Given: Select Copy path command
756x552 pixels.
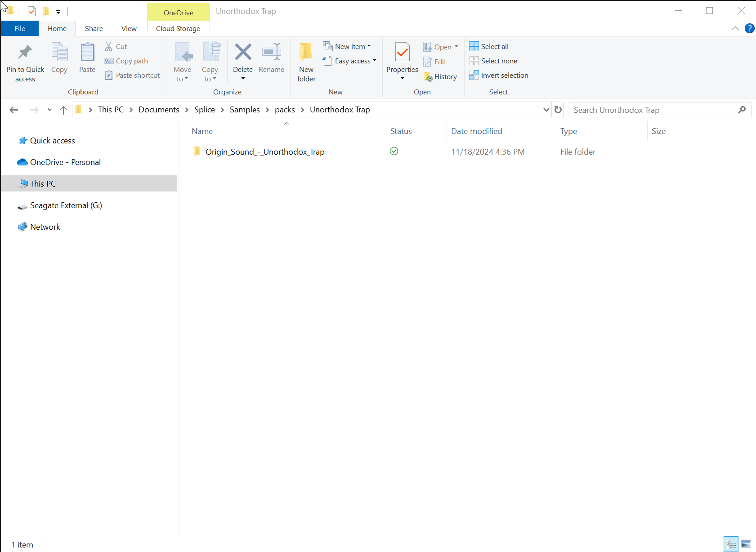Looking at the screenshot, I should (x=126, y=61).
